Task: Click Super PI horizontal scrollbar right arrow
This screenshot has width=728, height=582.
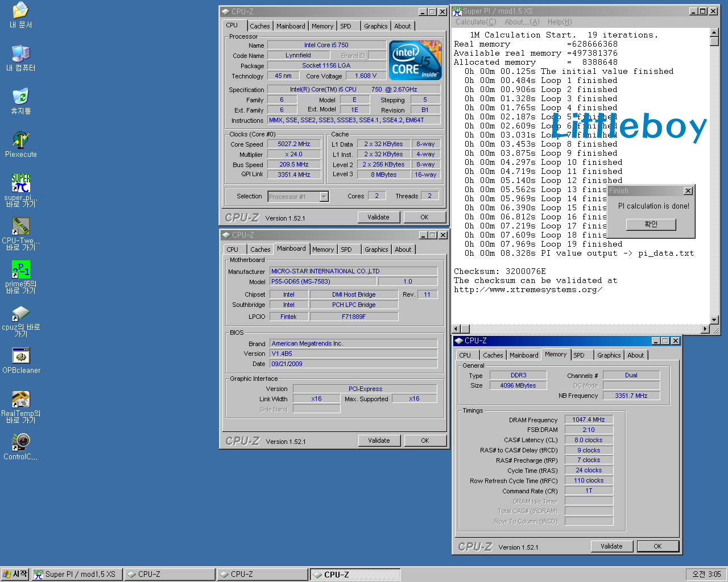Action: tap(706, 329)
